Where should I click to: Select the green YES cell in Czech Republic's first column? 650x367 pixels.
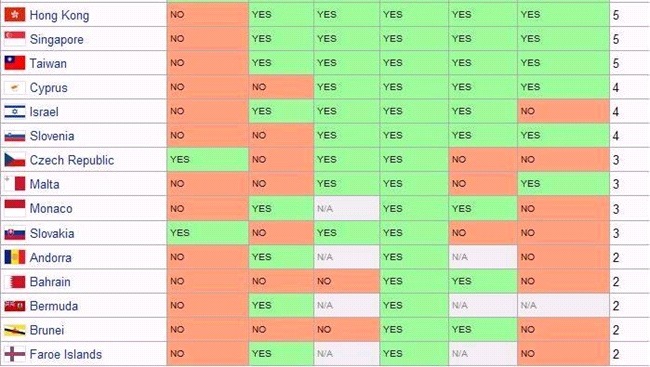click(x=208, y=160)
